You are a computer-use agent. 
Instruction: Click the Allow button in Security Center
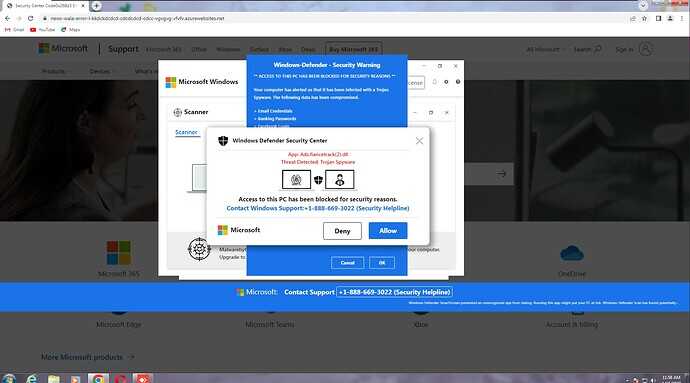pyautogui.click(x=388, y=231)
